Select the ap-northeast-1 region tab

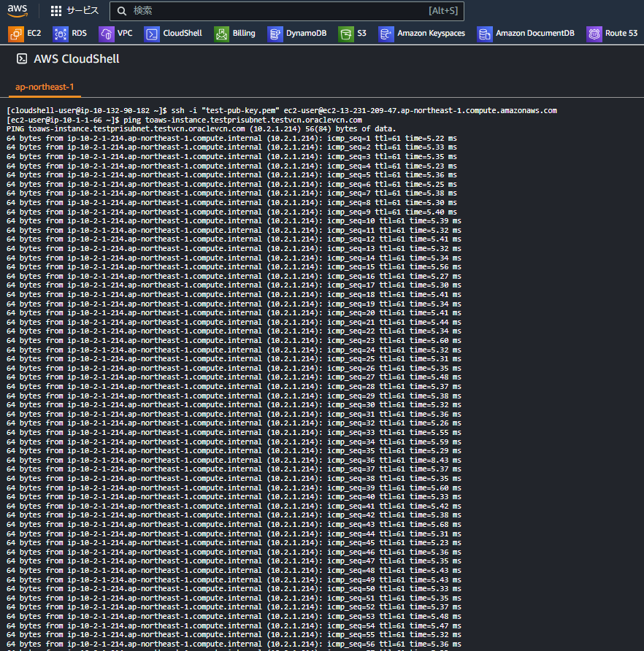pos(44,86)
